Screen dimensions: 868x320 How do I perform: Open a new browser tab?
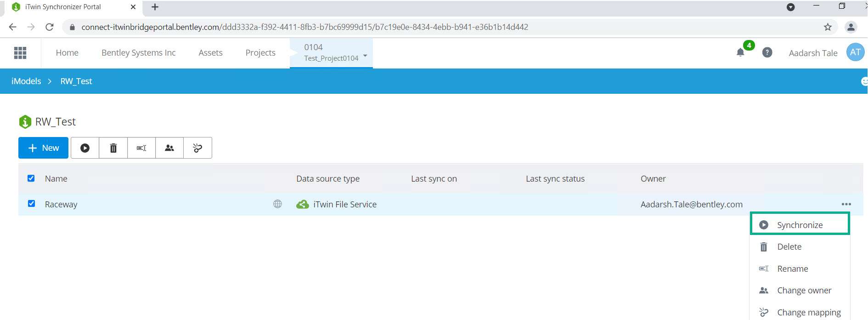point(155,7)
